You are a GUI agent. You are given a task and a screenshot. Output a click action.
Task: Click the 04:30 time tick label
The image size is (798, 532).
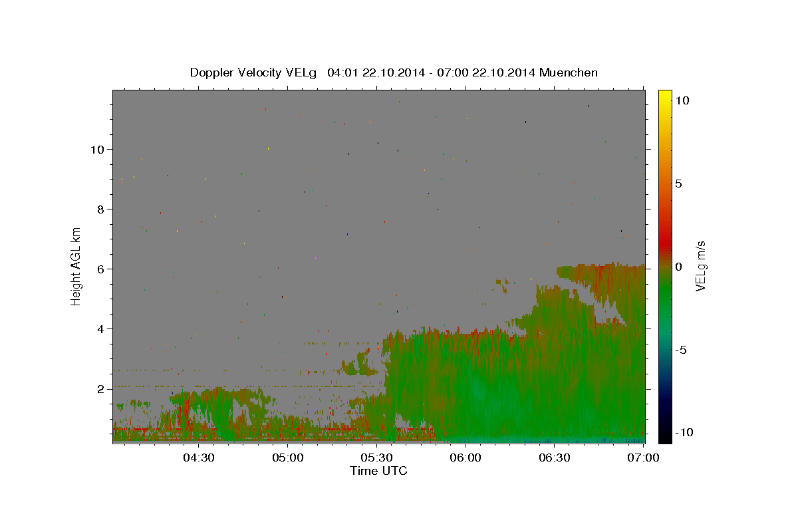tap(198, 458)
